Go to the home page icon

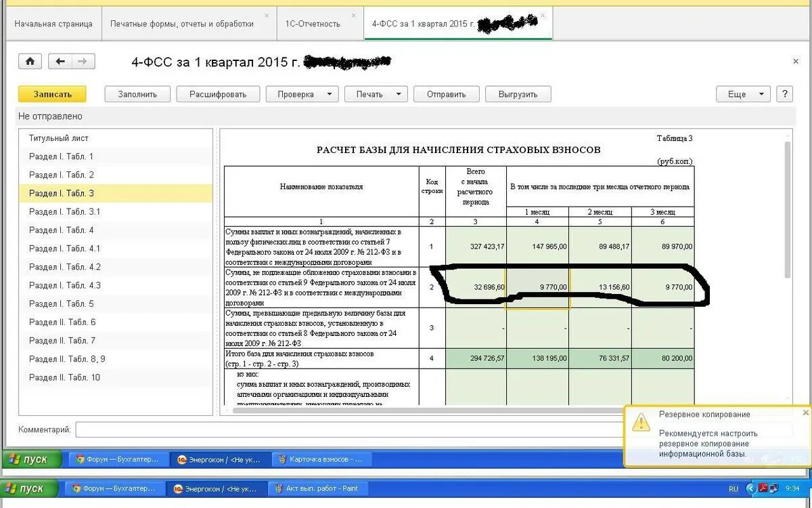(30, 62)
